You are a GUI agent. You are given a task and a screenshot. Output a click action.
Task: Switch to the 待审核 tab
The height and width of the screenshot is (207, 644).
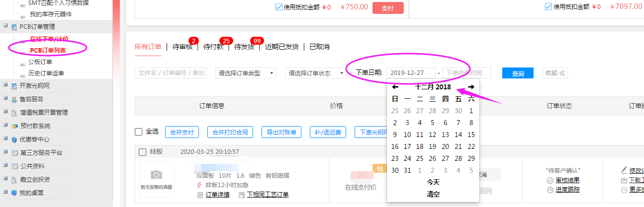(182, 47)
